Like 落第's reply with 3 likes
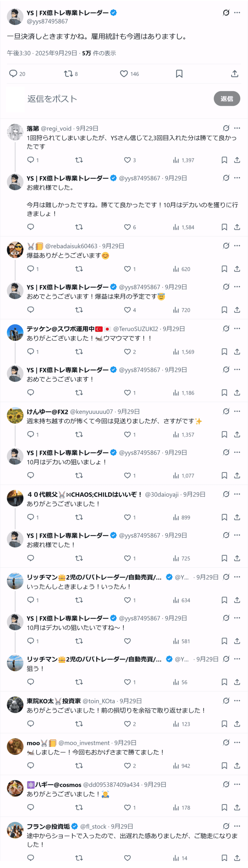Viewport: 248px width, 868px height. (127, 160)
